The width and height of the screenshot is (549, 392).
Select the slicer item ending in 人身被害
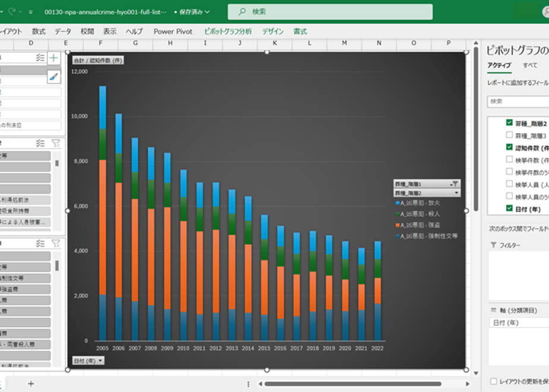(x=25, y=222)
